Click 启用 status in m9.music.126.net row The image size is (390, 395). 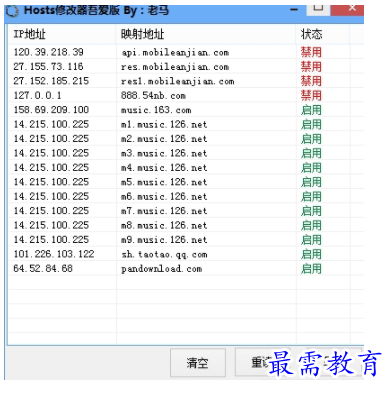click(311, 240)
